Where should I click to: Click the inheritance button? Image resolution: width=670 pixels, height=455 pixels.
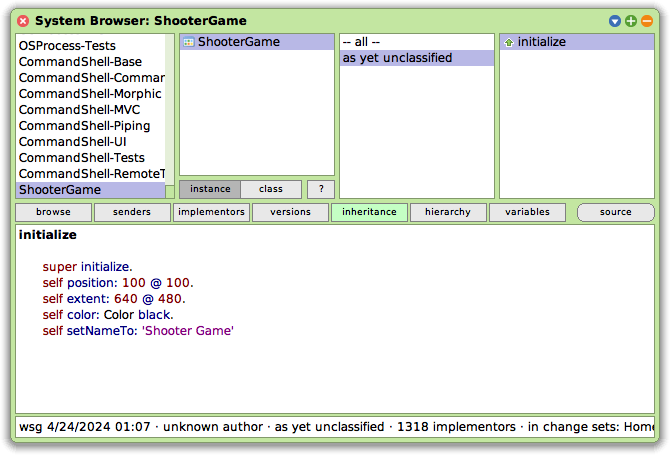click(370, 212)
